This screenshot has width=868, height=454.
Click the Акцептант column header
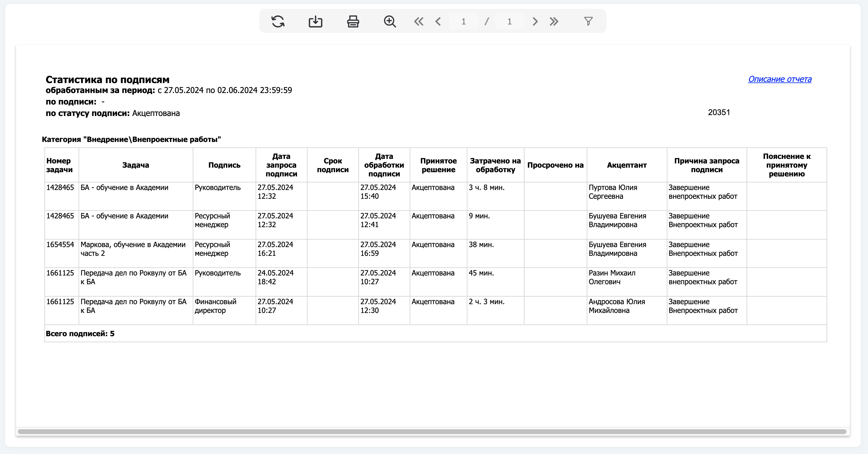(x=627, y=165)
